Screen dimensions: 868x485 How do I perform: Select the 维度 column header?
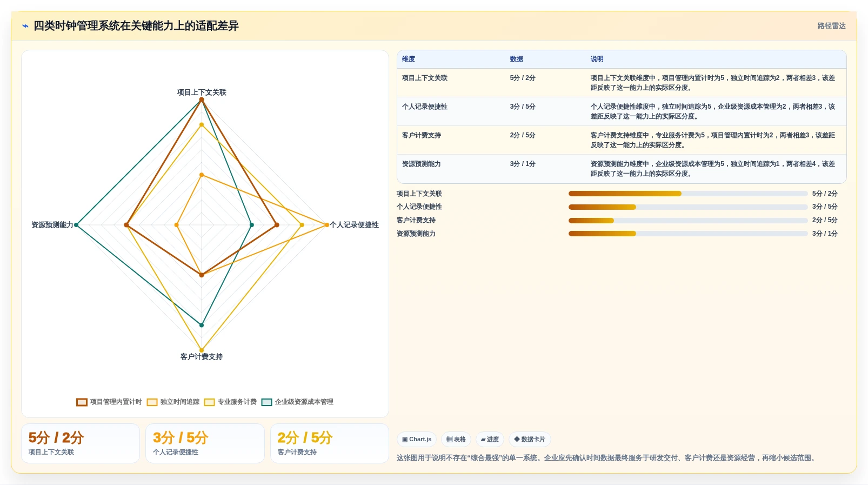[x=409, y=59]
